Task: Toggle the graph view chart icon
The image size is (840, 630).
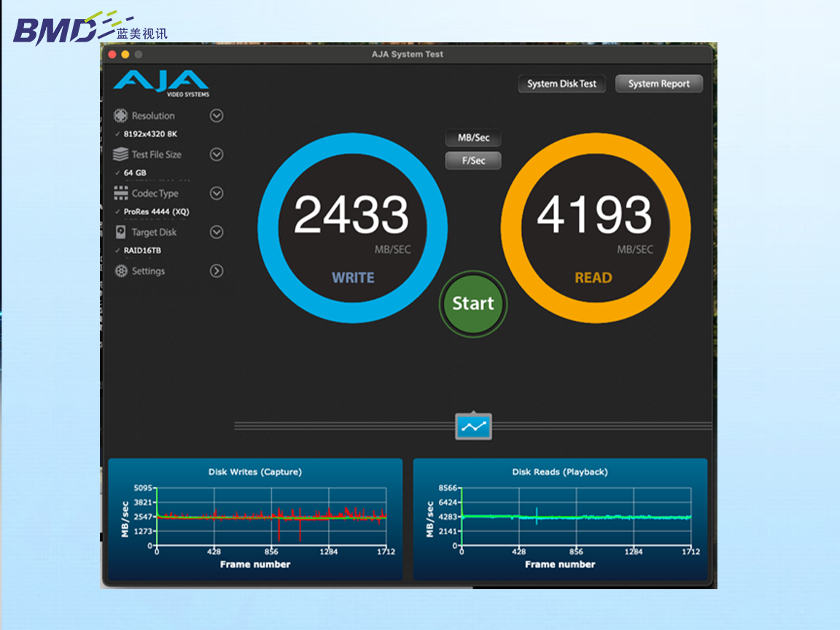Action: click(x=473, y=427)
